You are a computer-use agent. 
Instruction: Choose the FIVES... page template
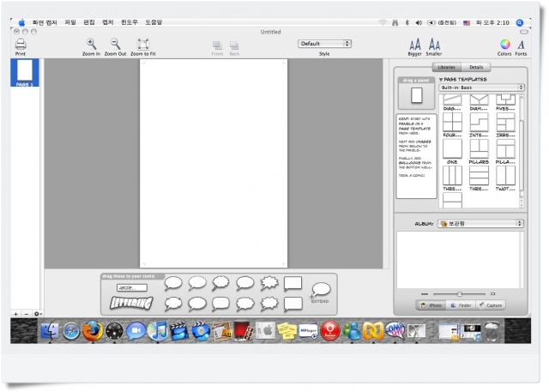point(505,100)
